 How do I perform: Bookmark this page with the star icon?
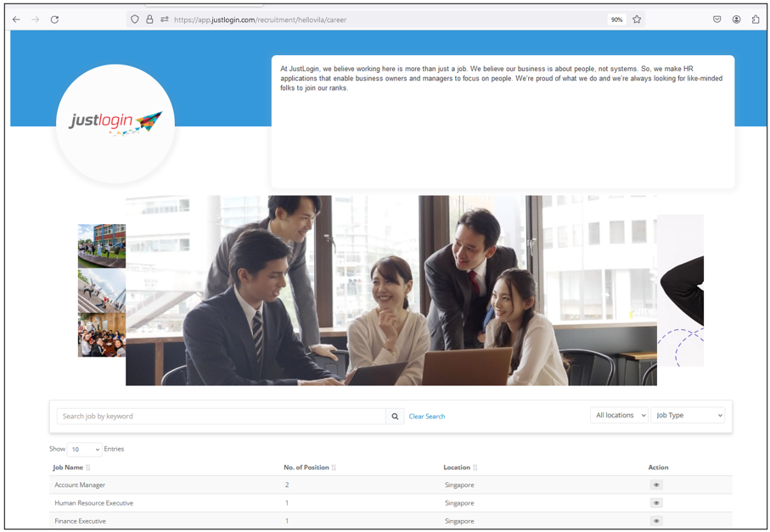[x=637, y=20]
